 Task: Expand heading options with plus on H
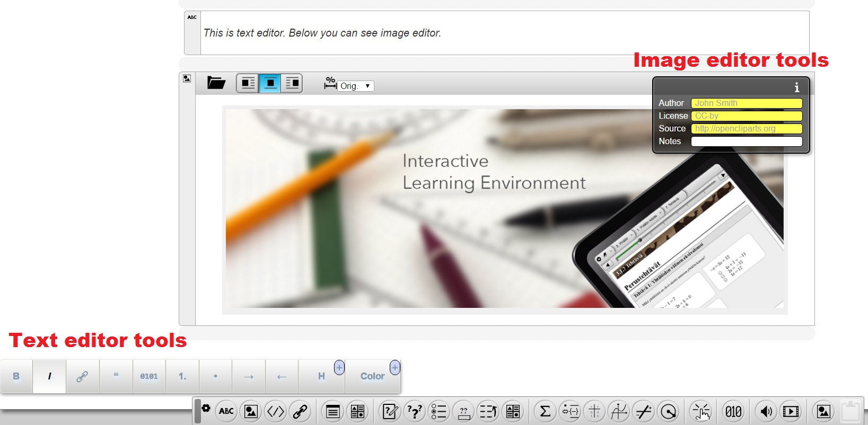339,367
